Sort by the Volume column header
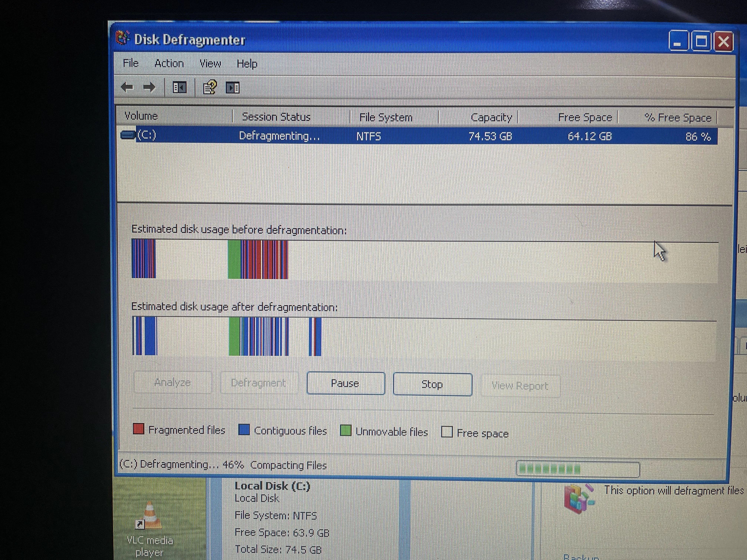The image size is (747, 560). [x=141, y=116]
